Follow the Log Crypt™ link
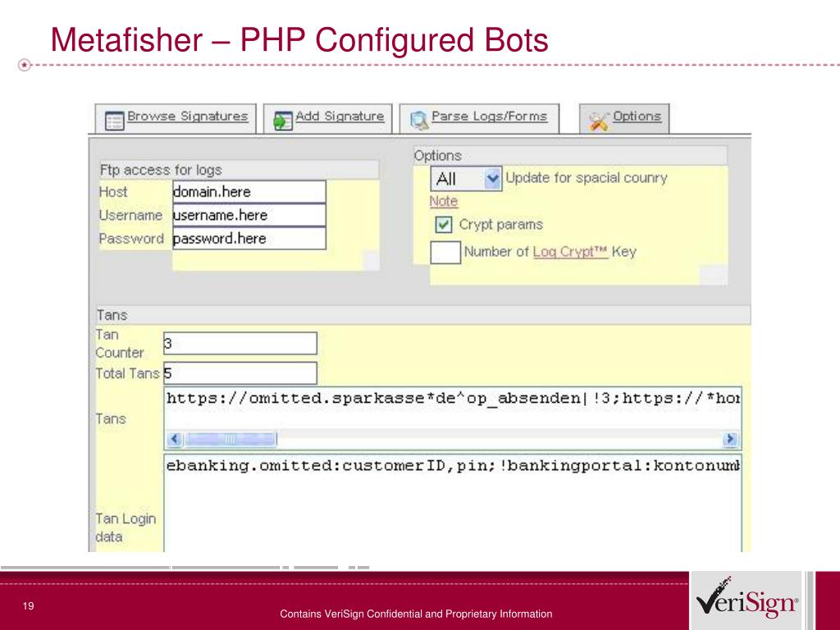Screen dimensions: 840x630 (x=571, y=252)
